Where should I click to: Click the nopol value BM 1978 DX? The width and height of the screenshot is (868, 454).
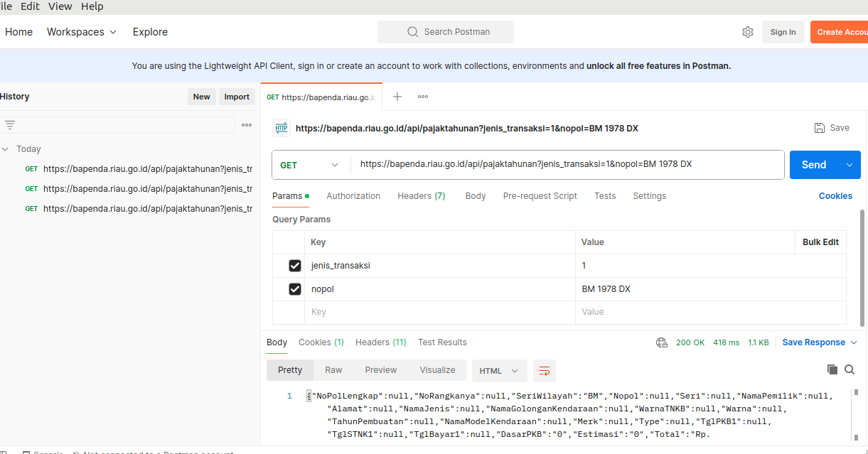point(606,289)
